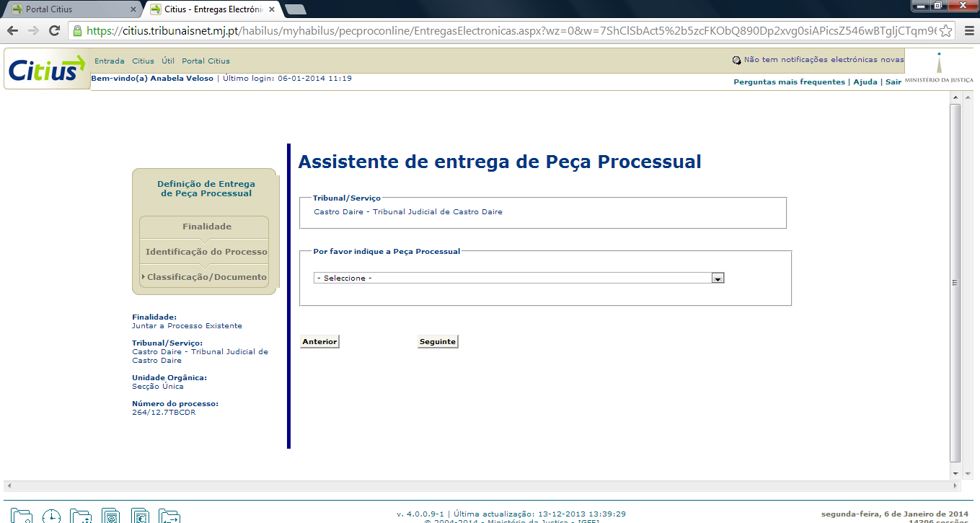
Task: Click the Secção Única text
Action: click(x=158, y=387)
